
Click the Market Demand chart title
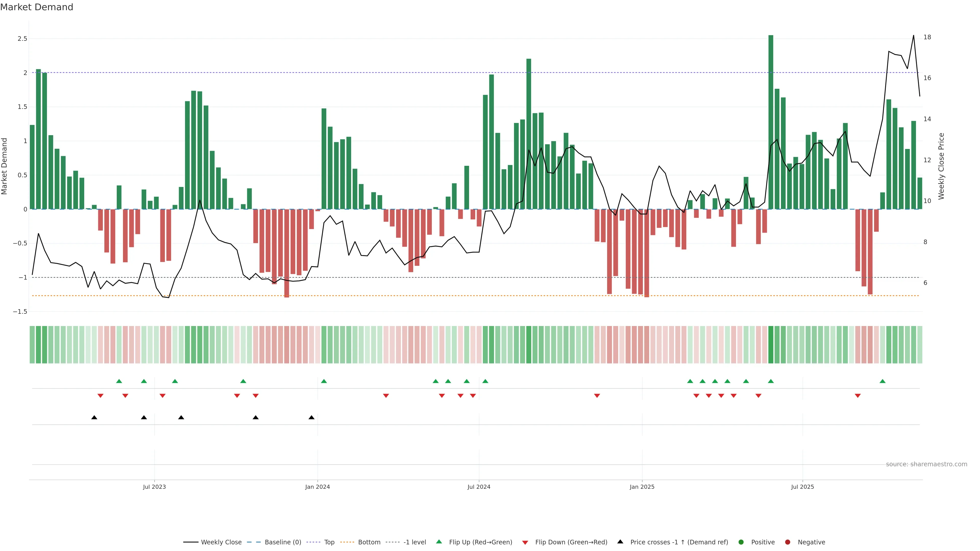36,7
